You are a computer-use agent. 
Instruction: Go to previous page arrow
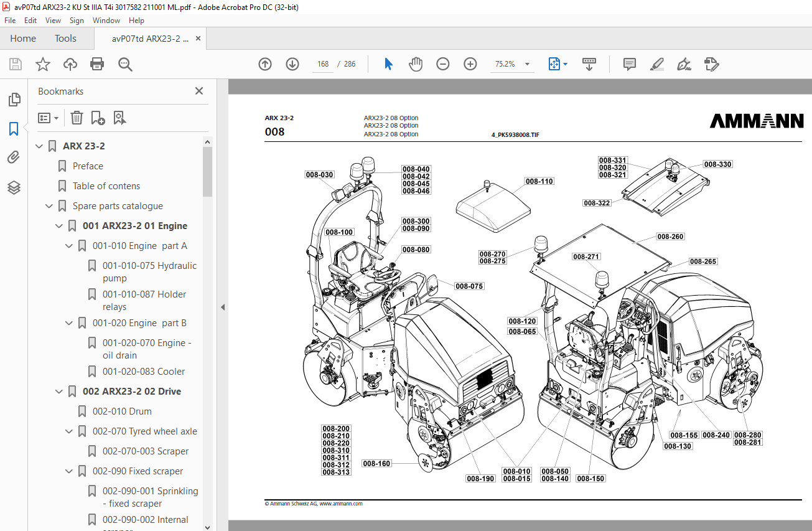click(x=265, y=64)
